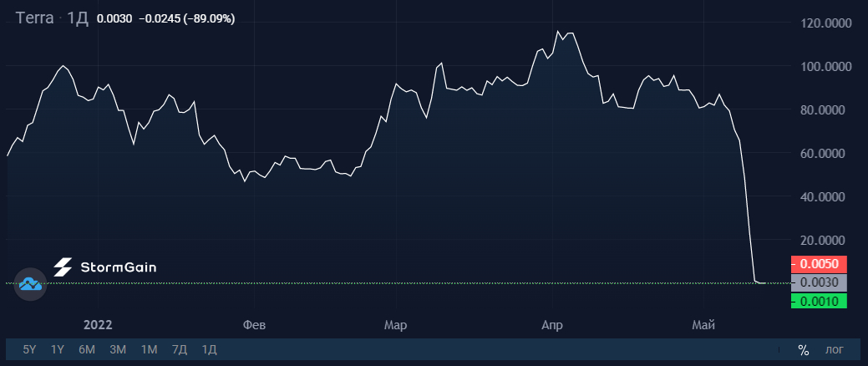Toggle percent scale with % button
The image size is (868, 366).
click(x=803, y=350)
